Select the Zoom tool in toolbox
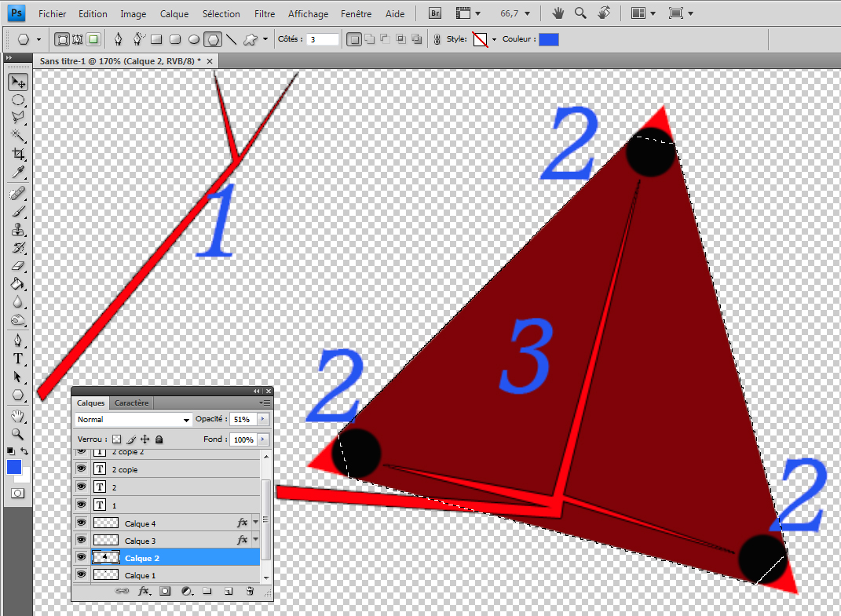 (18, 434)
